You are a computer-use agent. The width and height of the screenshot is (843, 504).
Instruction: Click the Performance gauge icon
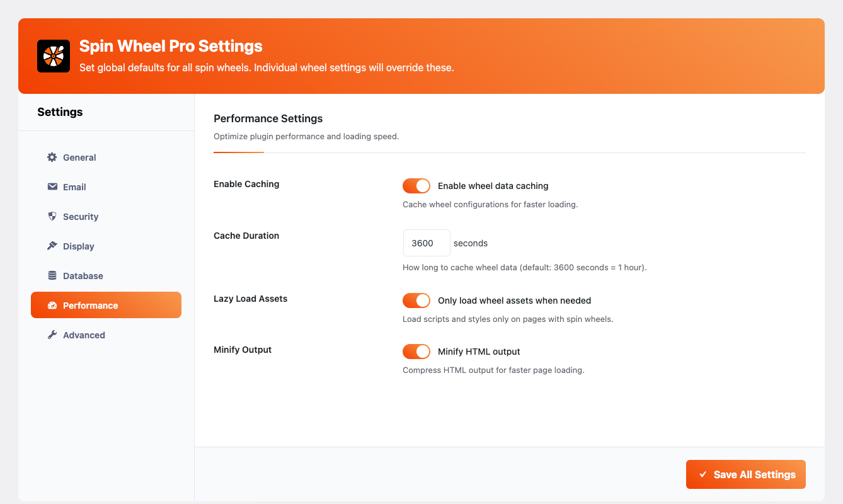52,304
